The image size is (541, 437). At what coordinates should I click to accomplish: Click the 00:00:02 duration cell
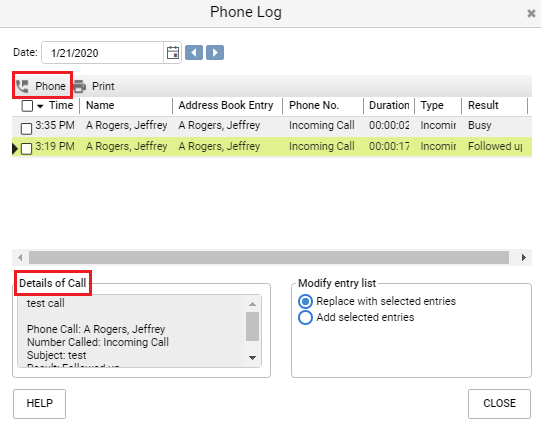(389, 125)
